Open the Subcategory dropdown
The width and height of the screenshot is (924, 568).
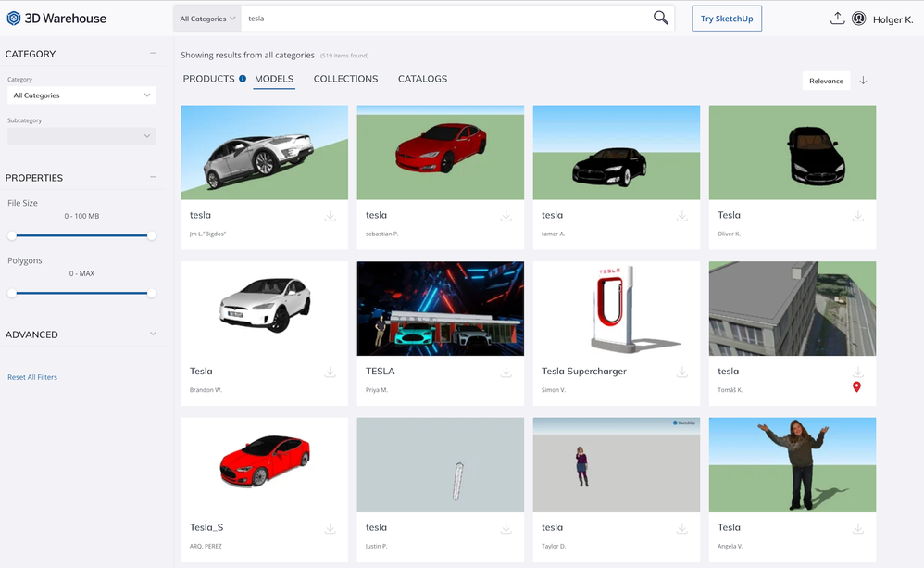point(81,136)
